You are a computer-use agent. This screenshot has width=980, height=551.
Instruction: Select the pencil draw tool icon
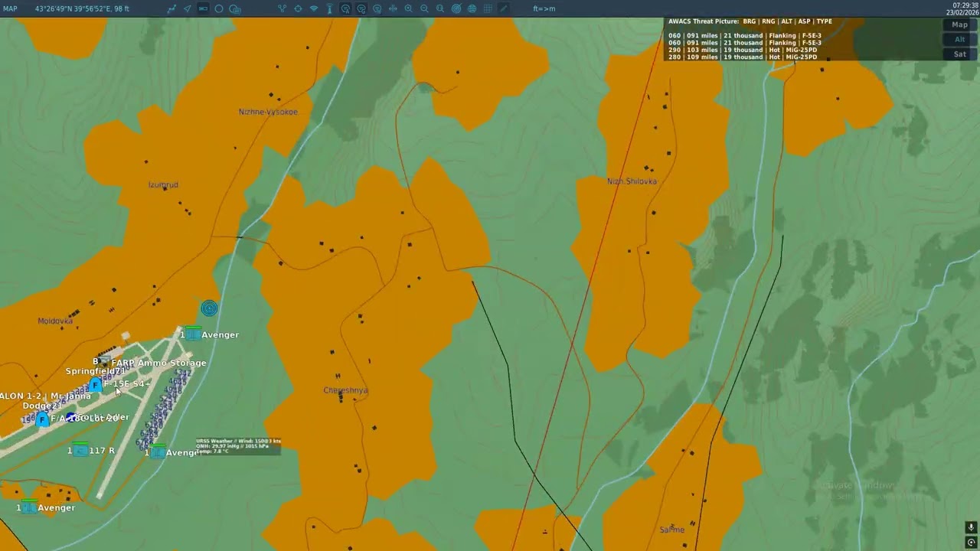[503, 8]
